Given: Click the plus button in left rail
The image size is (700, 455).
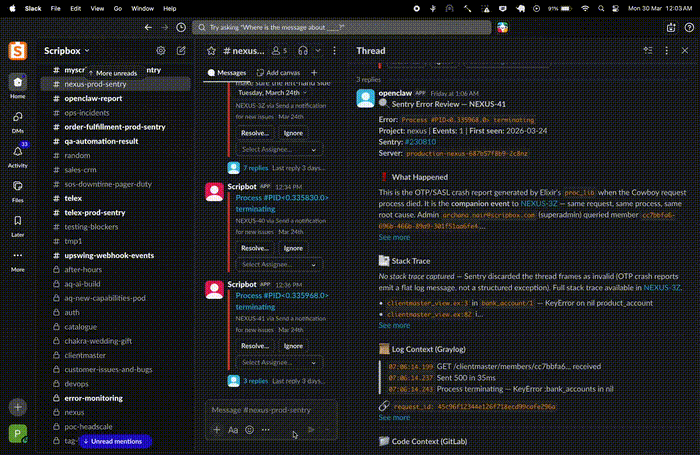Looking at the screenshot, I should [x=18, y=407].
